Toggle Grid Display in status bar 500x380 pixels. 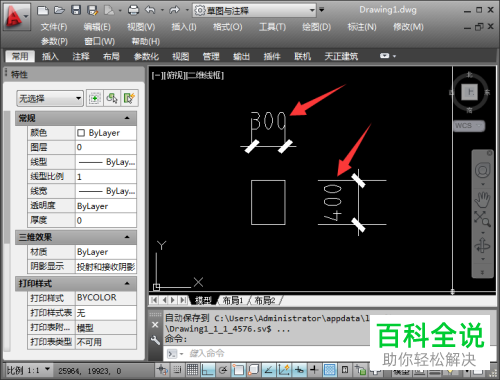click(193, 370)
